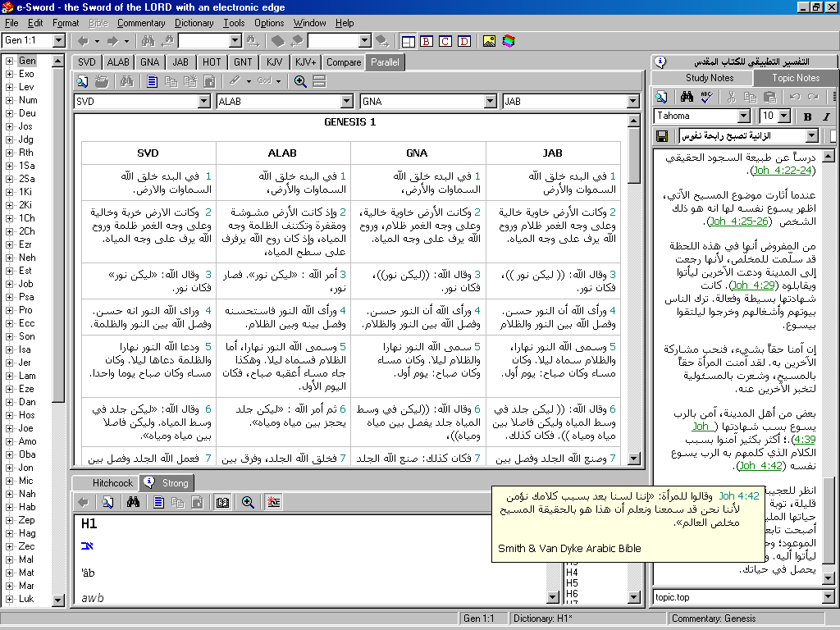
Task: Toggle the open-book icon in dictionary toolbar
Action: pyautogui.click(x=222, y=502)
